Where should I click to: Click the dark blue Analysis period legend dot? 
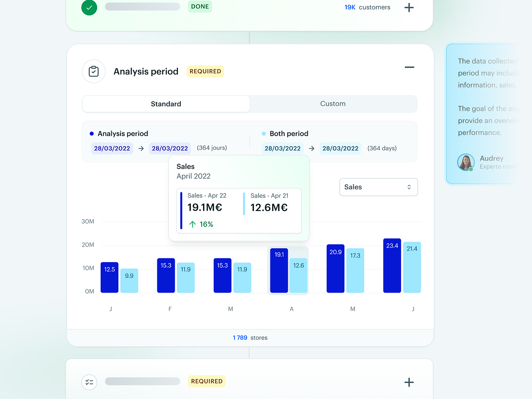coord(92,133)
